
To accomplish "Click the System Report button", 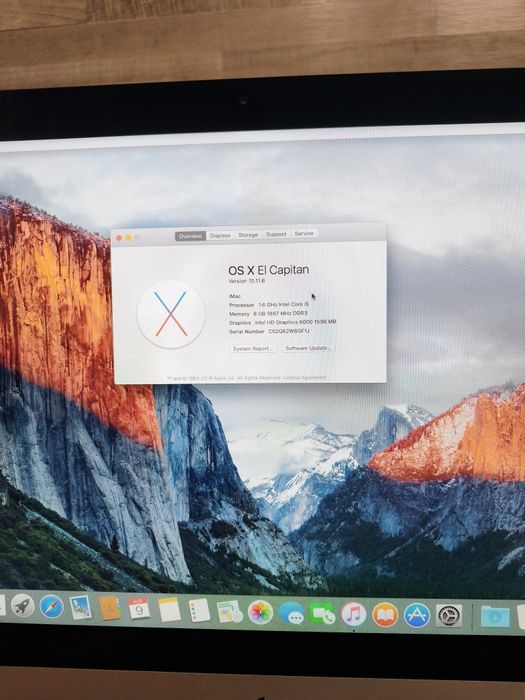I will 253,349.
